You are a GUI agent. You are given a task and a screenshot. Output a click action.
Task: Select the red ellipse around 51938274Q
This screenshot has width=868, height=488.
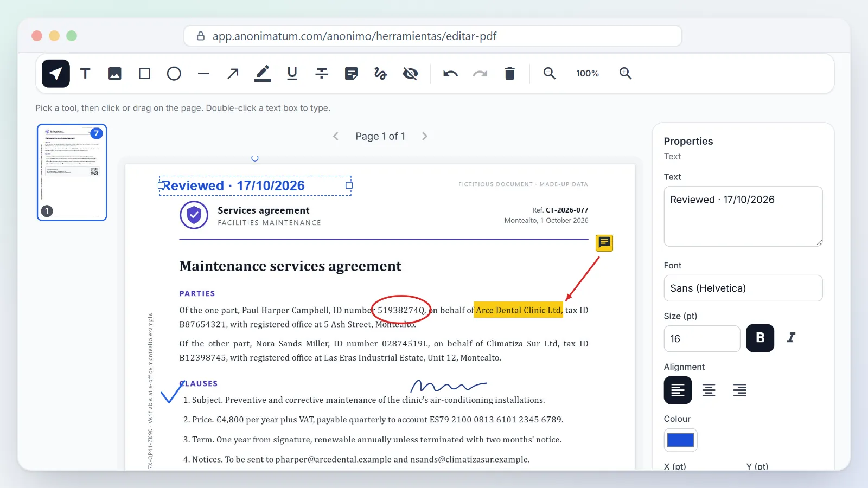tap(401, 310)
